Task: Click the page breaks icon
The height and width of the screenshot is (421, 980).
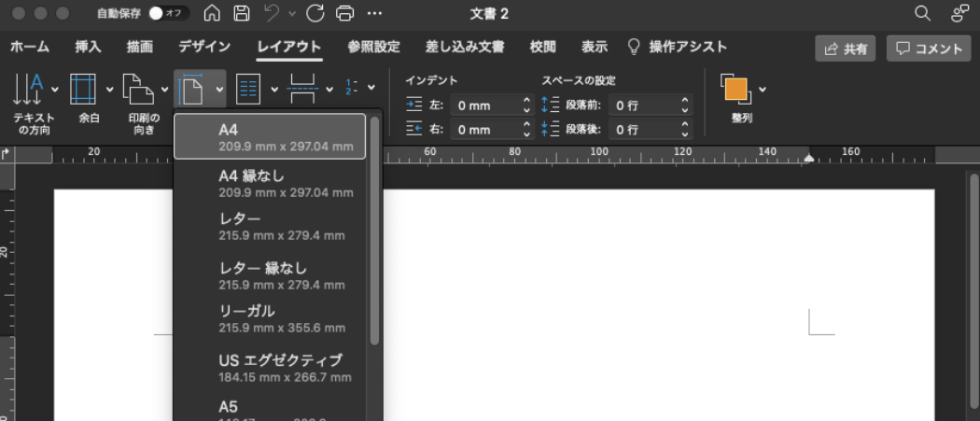Action: click(303, 89)
